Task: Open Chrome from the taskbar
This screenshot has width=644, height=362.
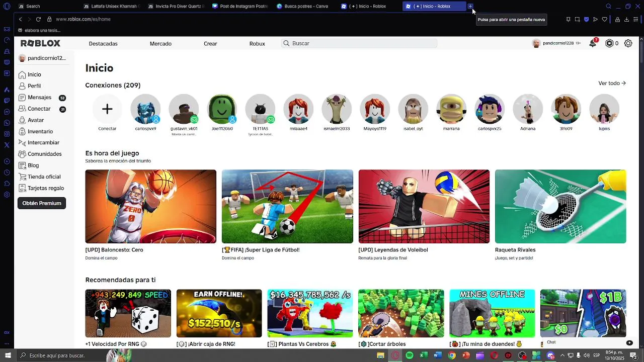Action: [452, 355]
